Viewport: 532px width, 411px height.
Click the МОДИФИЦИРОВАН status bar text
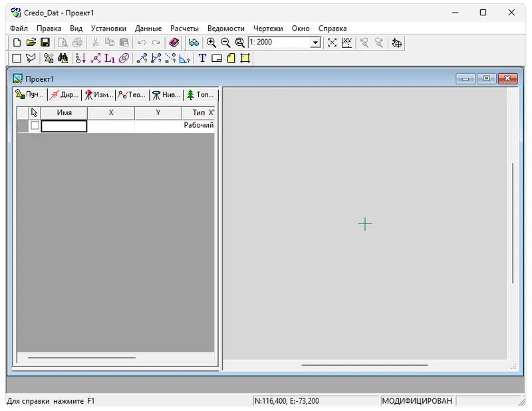click(x=417, y=401)
